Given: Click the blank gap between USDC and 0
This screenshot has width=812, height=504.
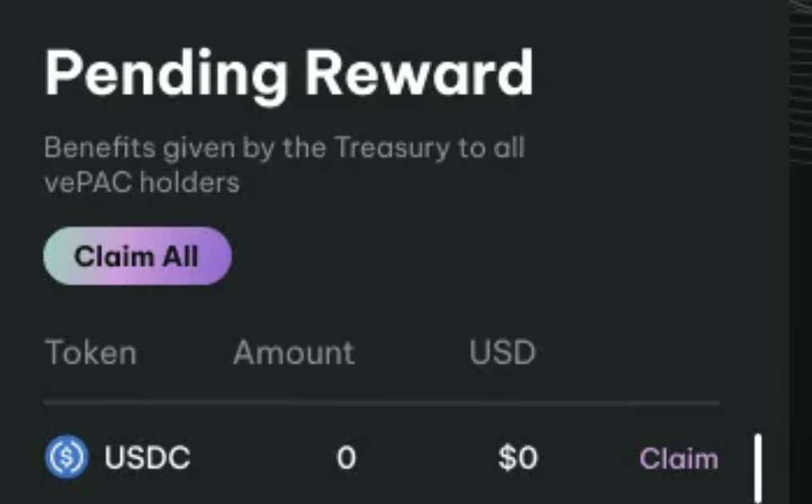Looking at the screenshot, I should point(264,458).
